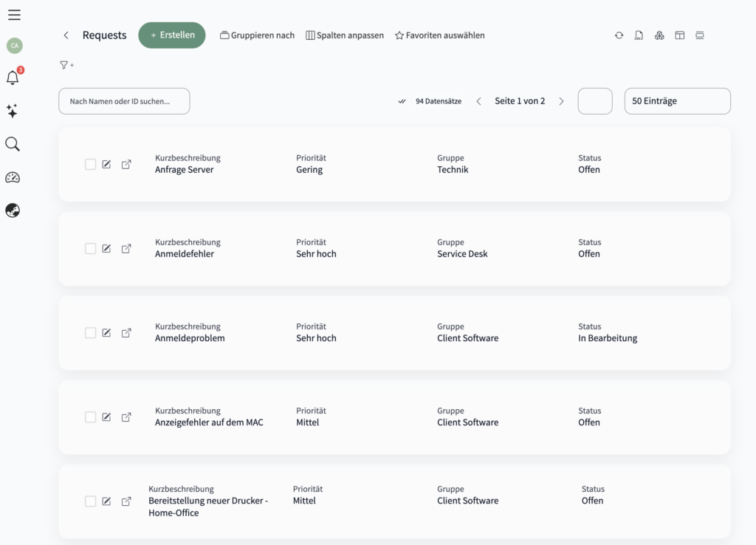The image size is (756, 545).
Task: Open the Gruppieren nach menu
Action: 257,35
